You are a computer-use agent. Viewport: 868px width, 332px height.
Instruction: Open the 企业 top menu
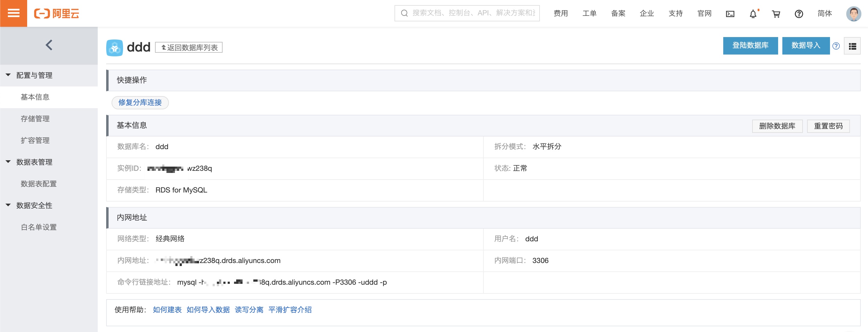[647, 14]
